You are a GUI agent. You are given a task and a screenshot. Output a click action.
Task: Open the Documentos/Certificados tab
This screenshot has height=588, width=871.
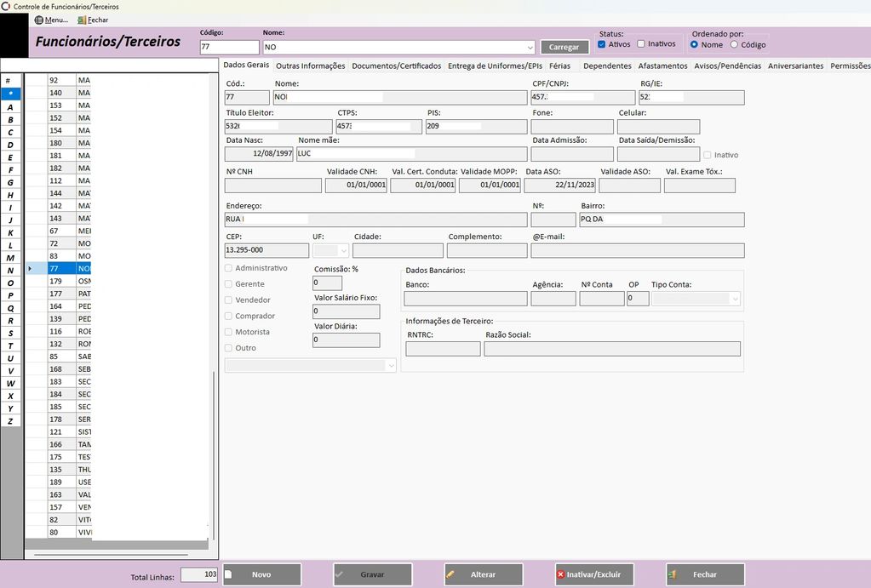396,66
